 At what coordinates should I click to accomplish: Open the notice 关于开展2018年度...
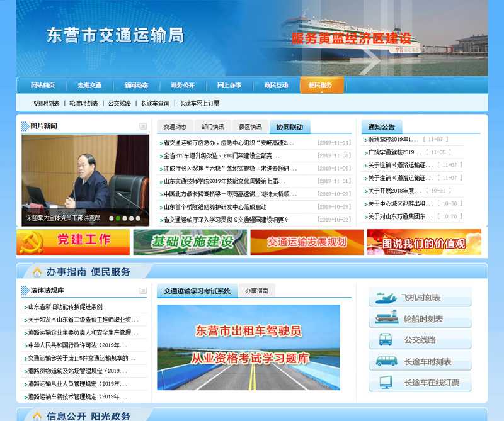click(395, 191)
